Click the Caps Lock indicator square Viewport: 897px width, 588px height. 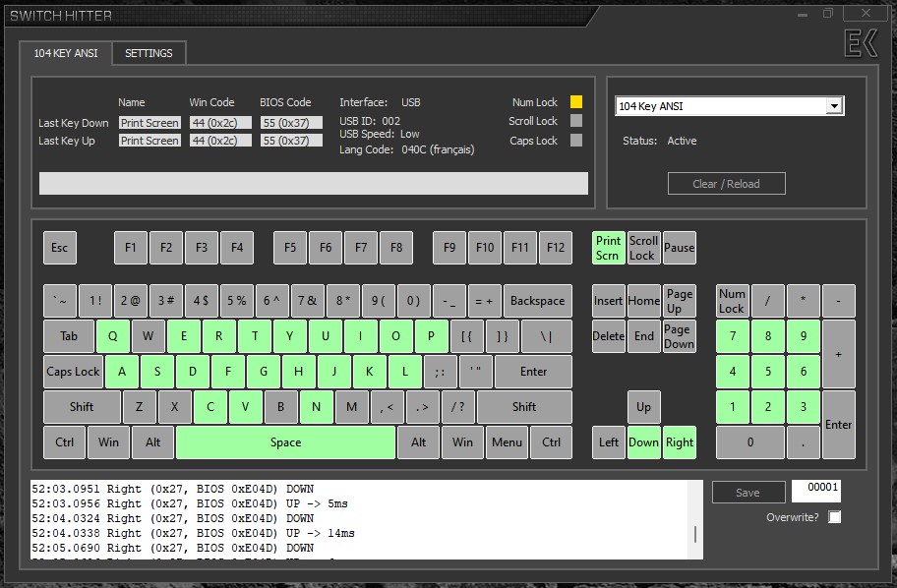[x=576, y=141]
